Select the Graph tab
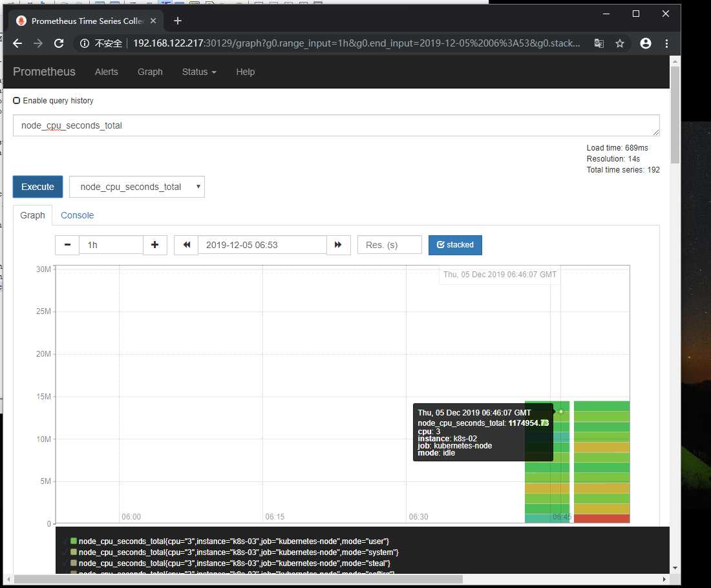Image resolution: width=711 pixels, height=588 pixels. [x=33, y=215]
